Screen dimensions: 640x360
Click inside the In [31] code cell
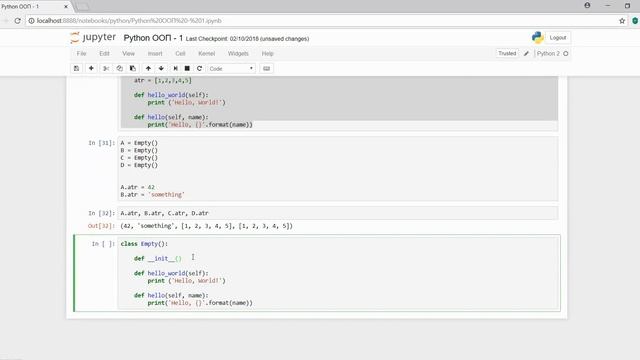338,169
